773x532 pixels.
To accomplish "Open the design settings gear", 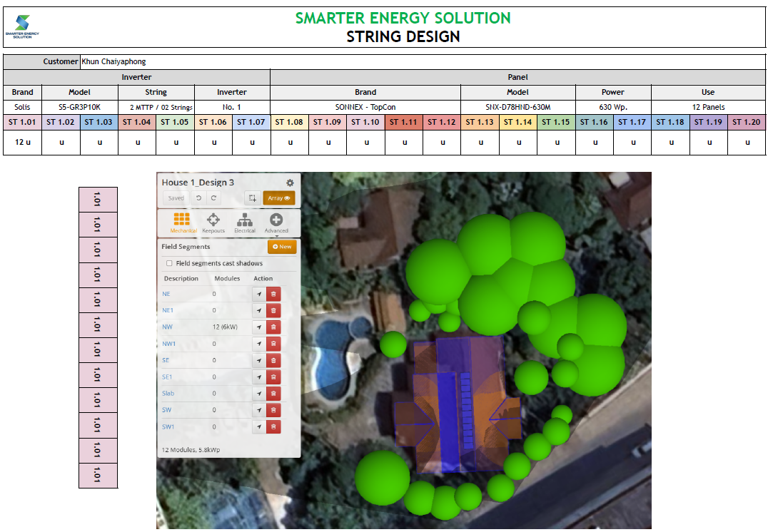I will click(290, 183).
